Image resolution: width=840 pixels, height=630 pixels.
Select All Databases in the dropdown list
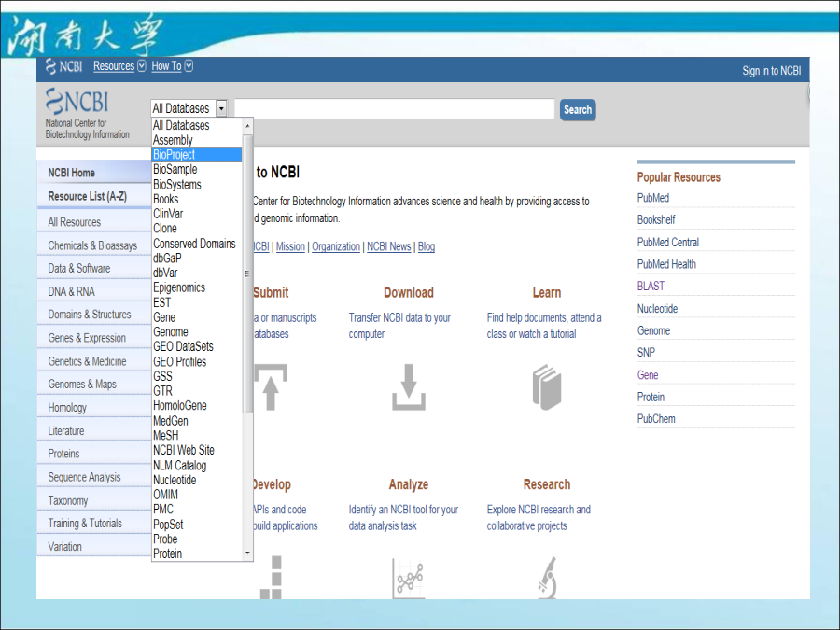(x=197, y=125)
